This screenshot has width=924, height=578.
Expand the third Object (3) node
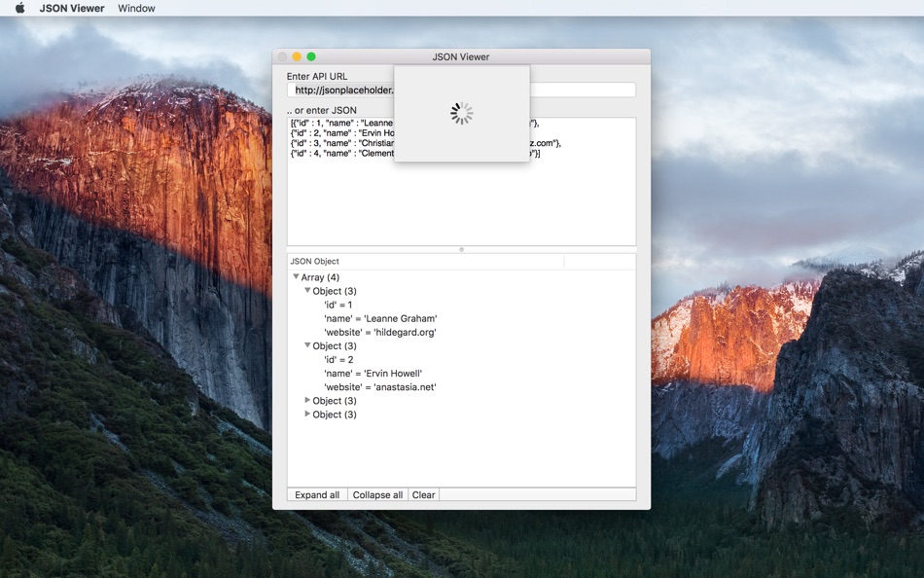(307, 400)
